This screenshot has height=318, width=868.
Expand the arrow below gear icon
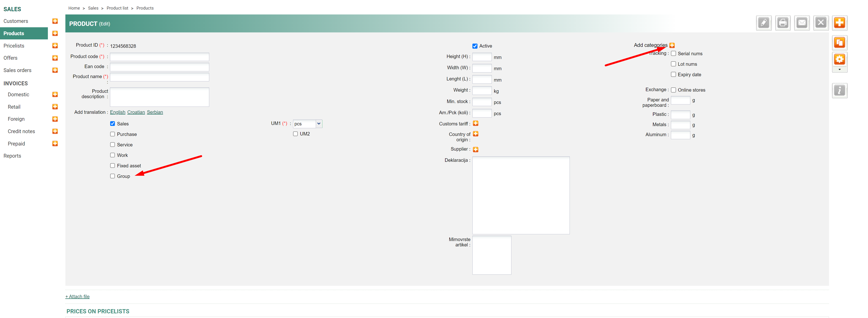point(839,70)
